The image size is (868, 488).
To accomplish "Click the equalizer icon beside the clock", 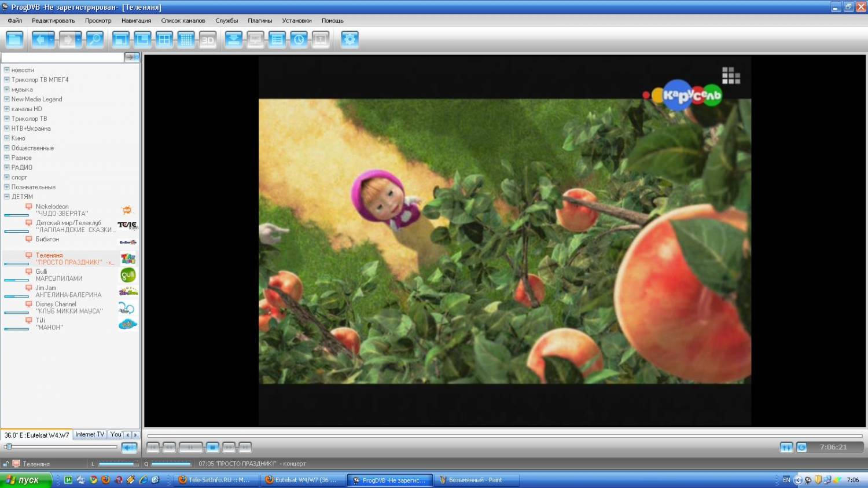I will pos(786,447).
